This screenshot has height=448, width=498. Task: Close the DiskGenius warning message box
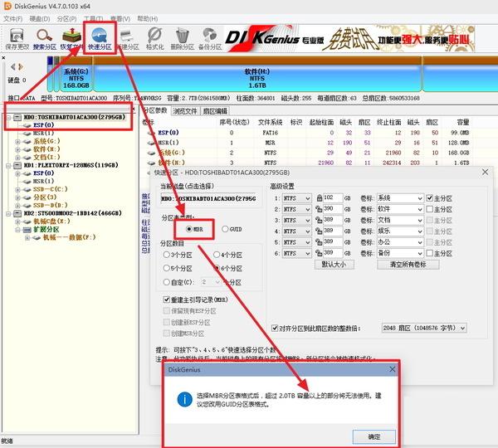pos(393,369)
